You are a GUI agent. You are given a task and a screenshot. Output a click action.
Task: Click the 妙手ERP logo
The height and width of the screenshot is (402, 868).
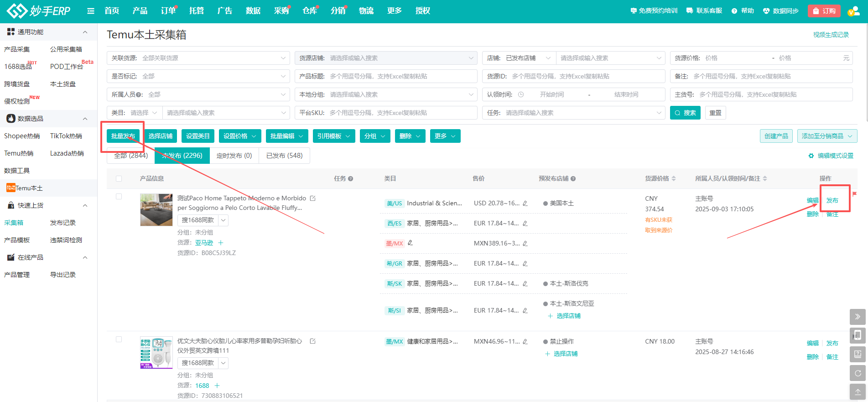point(39,11)
